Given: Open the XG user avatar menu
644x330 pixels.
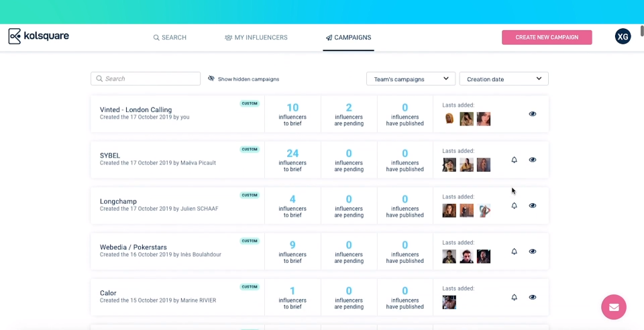Looking at the screenshot, I should point(623,36).
